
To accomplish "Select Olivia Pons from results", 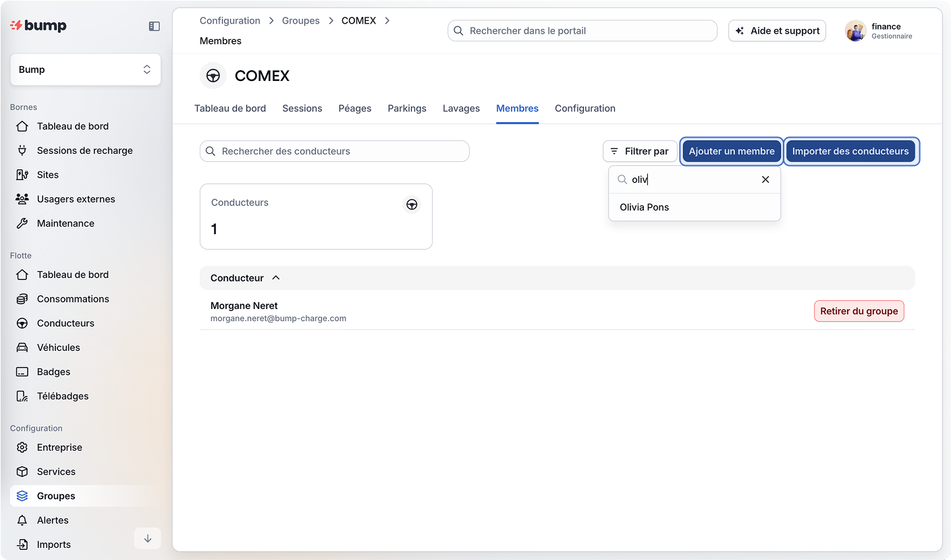I will point(645,207).
